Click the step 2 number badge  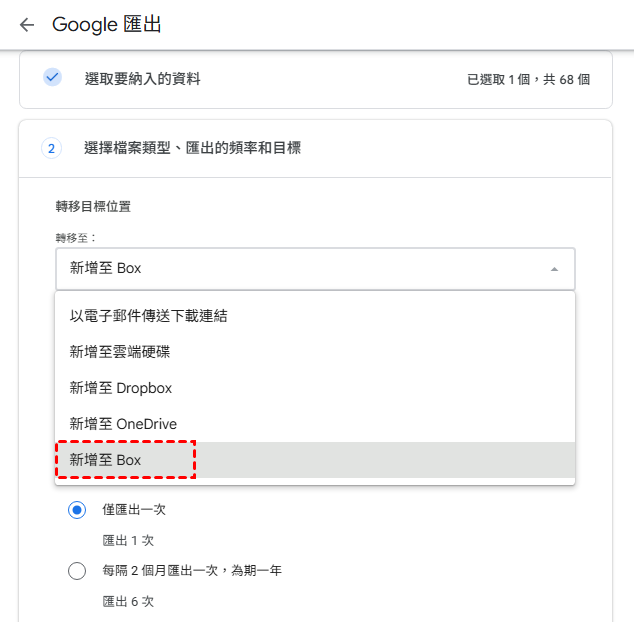pyautogui.click(x=52, y=148)
